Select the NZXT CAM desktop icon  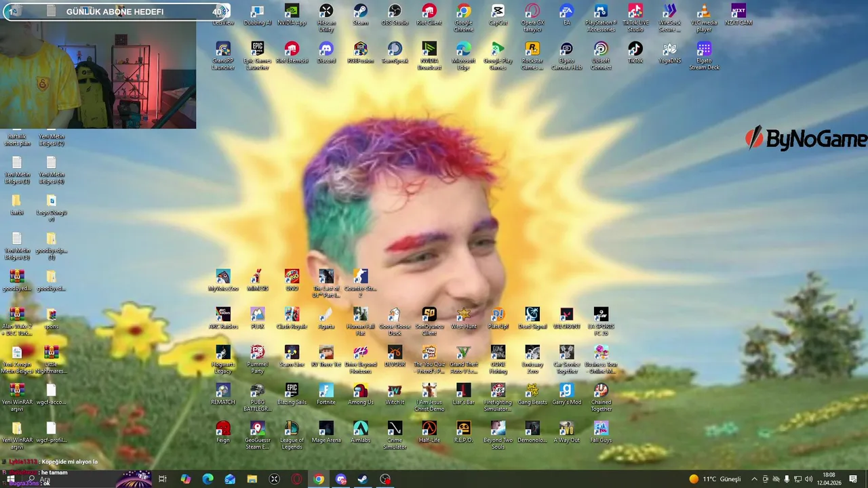pyautogui.click(x=738, y=15)
